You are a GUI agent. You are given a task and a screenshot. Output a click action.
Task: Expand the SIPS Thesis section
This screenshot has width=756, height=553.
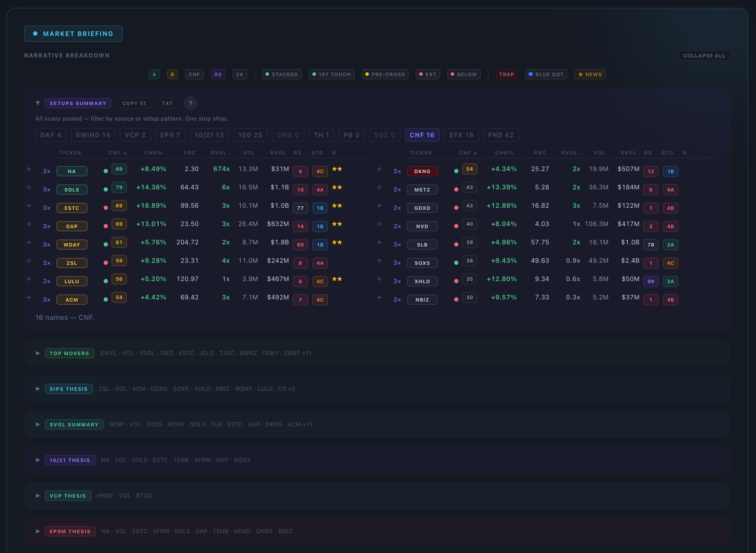click(38, 389)
